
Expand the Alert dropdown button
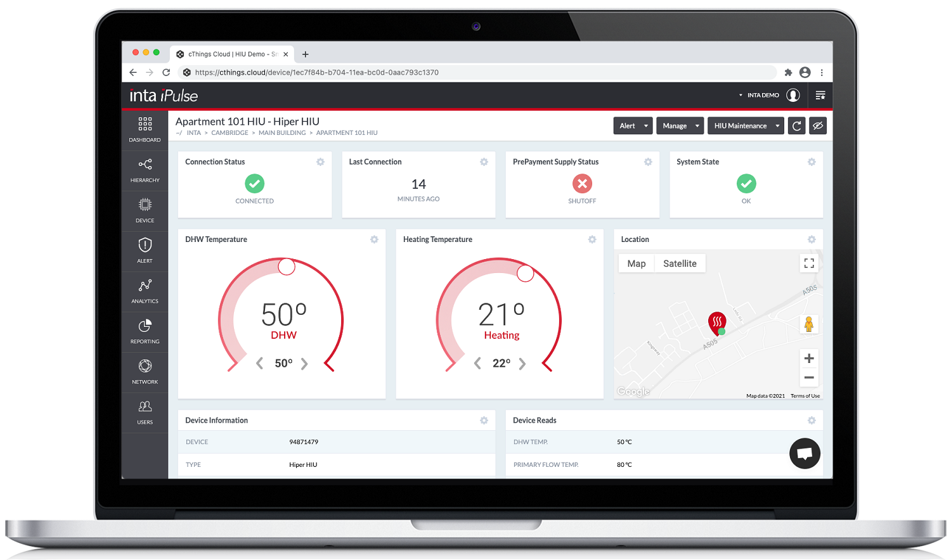[x=633, y=126]
